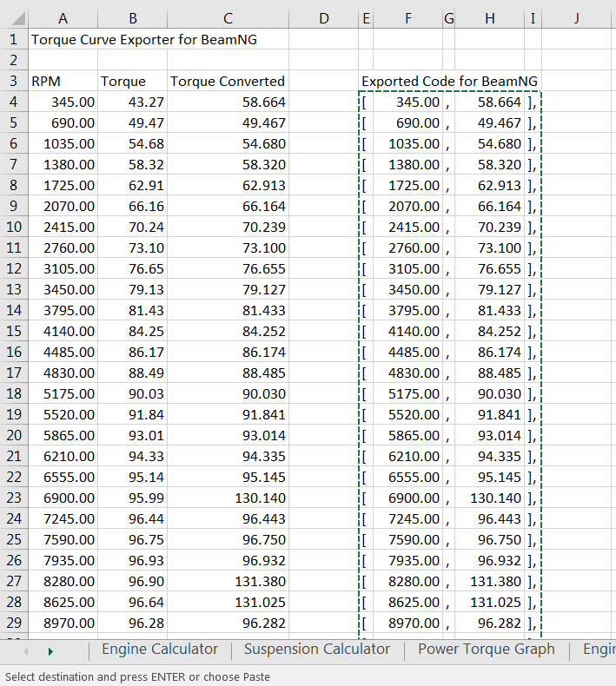Select RPM cell 1035.00 in column A
616x686 pixels.
(63, 143)
